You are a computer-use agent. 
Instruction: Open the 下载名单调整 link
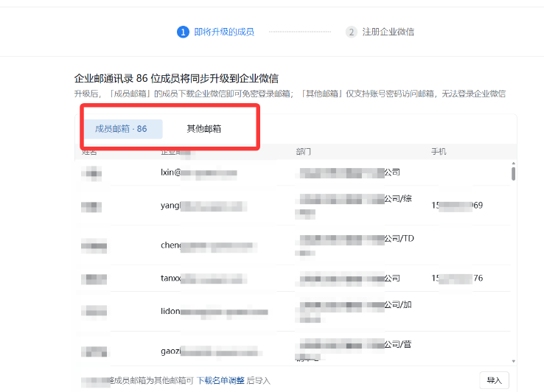click(x=220, y=381)
